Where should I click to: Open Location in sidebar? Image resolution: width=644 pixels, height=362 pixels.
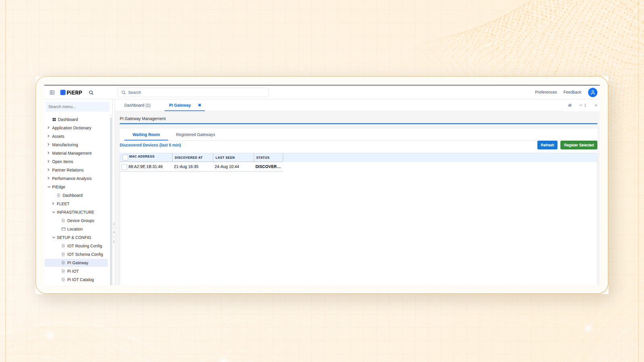click(x=75, y=229)
